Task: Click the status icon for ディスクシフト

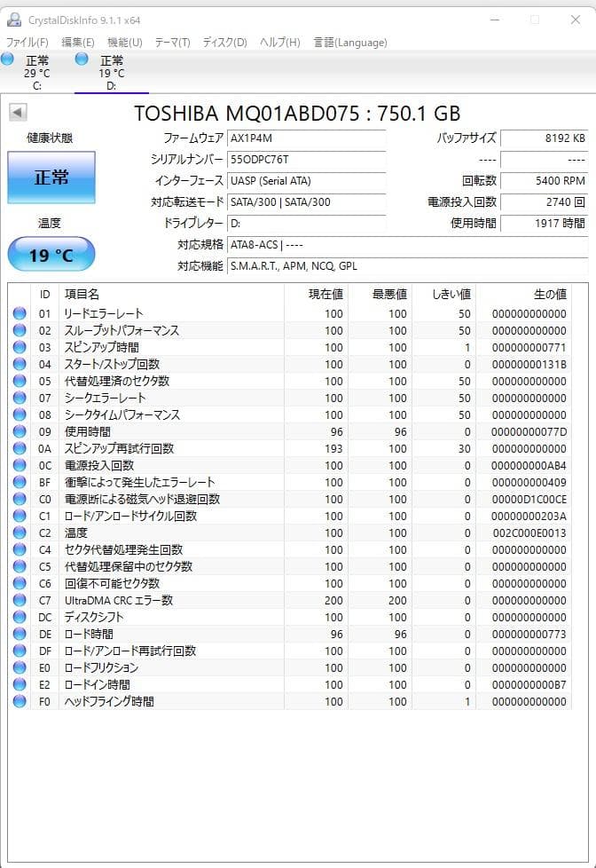Action: (20, 617)
